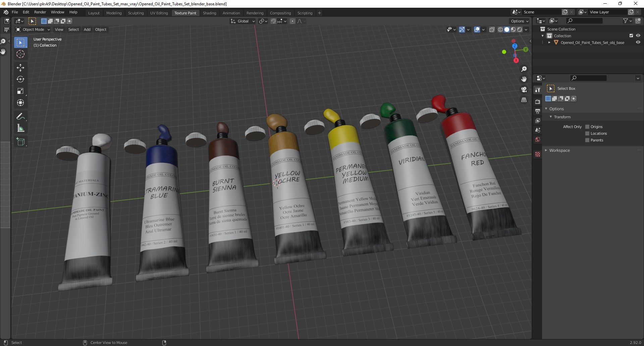The height and width of the screenshot is (346, 644).
Task: Select the Add Cube tool
Action: point(20,142)
